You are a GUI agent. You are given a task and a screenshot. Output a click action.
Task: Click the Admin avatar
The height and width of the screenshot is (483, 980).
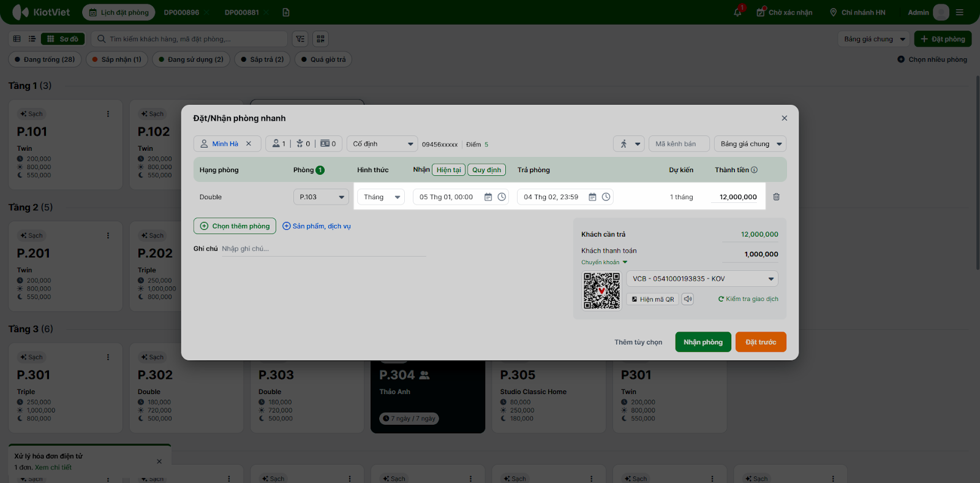click(x=941, y=12)
